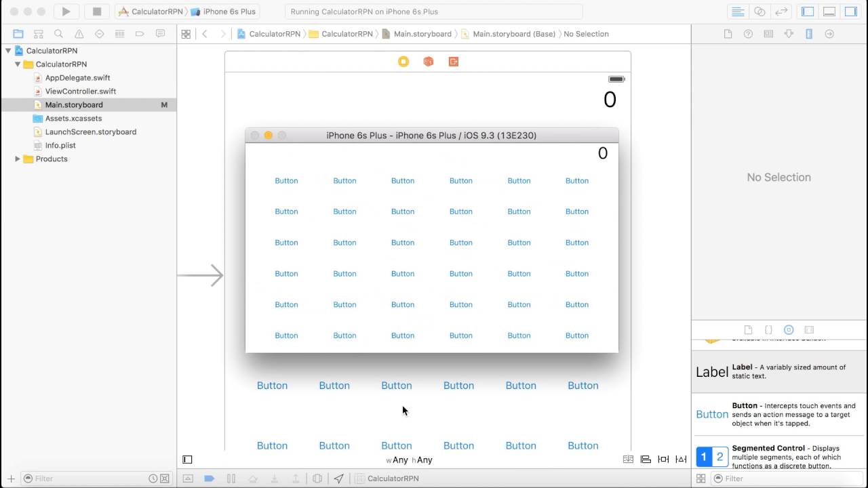868x488 pixels.
Task: Show the Media library
Action: coord(809,330)
